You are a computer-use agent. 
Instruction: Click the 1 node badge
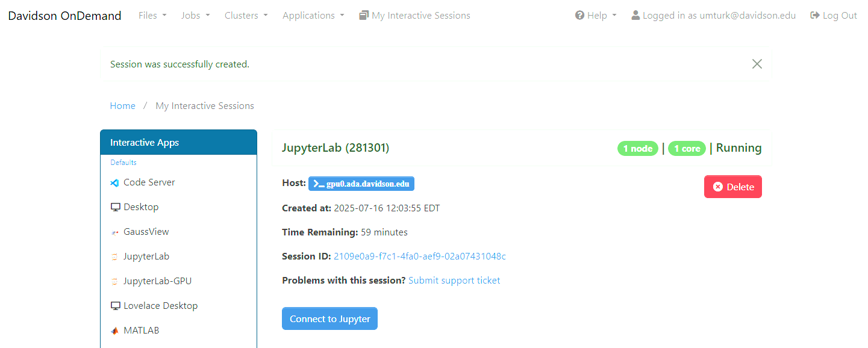638,148
